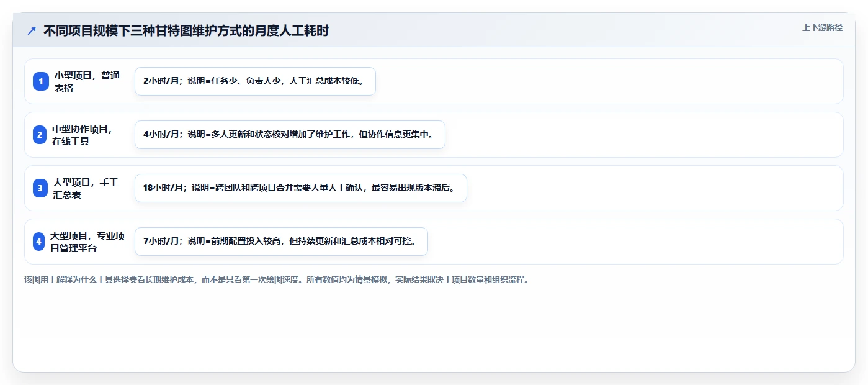Screen dimensions: 868x385
Task: Select the number 2 step badge
Action: (40, 135)
